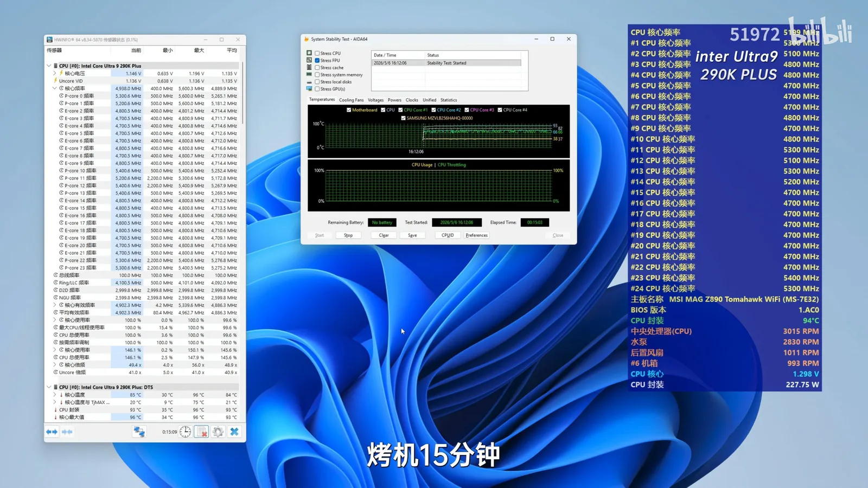Click lightning icon beside Uncore VID
The image size is (868, 488).
(x=55, y=81)
